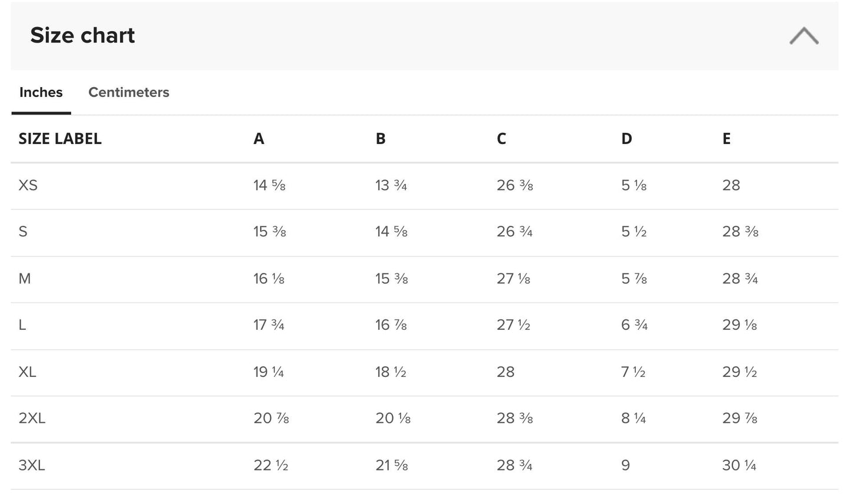Click the column C header

[x=501, y=139]
